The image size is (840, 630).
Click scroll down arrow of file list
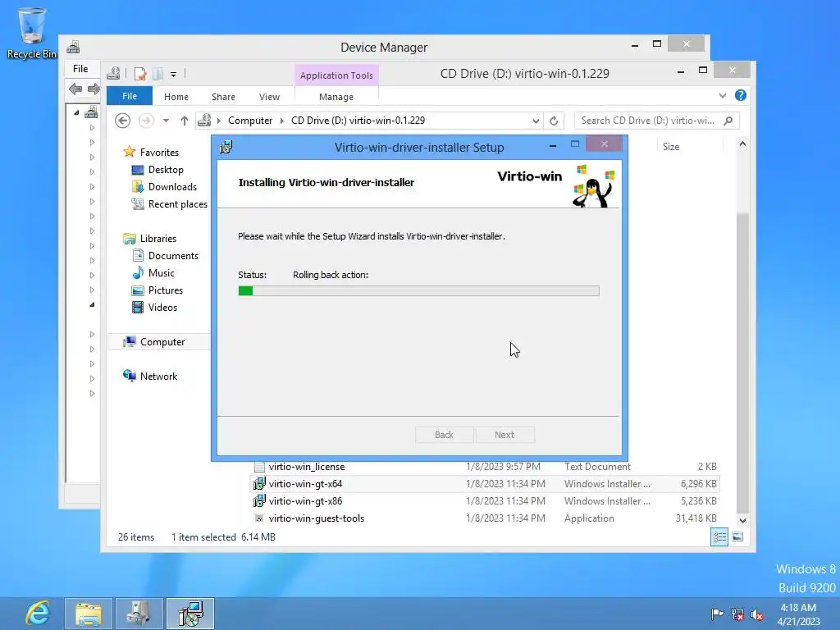click(x=742, y=521)
